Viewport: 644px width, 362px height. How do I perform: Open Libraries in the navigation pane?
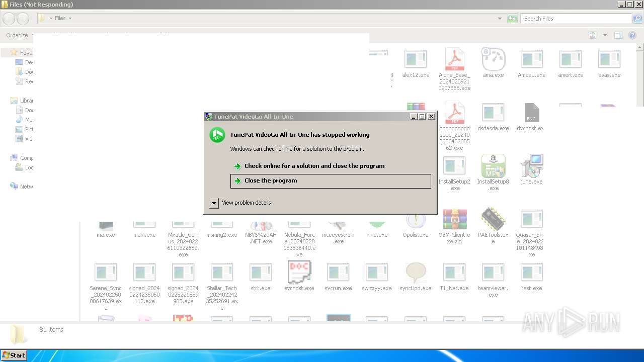click(26, 101)
